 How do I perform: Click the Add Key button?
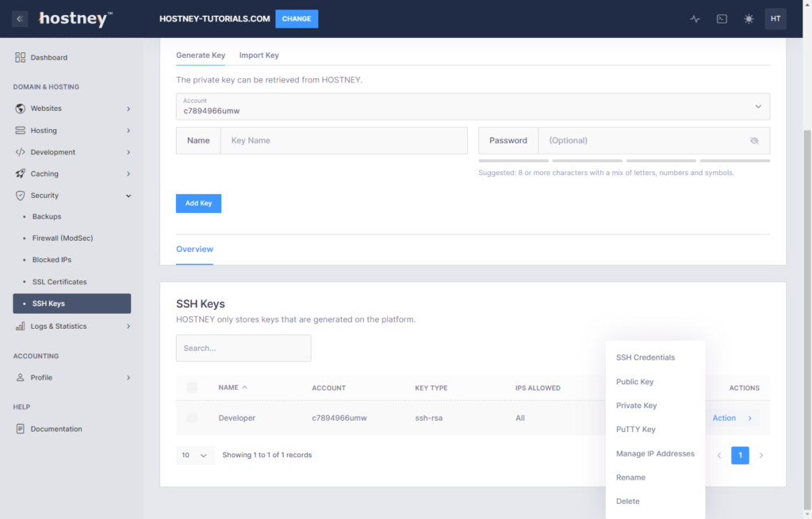[x=198, y=203]
